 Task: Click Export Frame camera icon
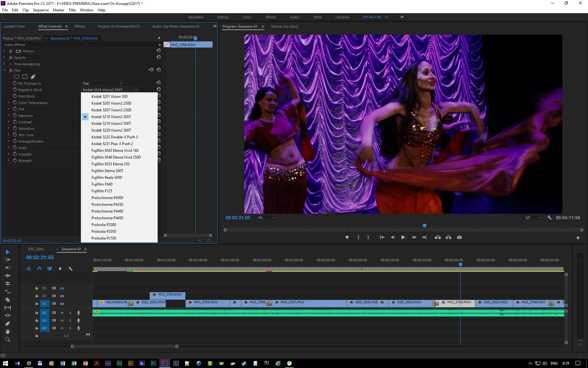tap(459, 237)
